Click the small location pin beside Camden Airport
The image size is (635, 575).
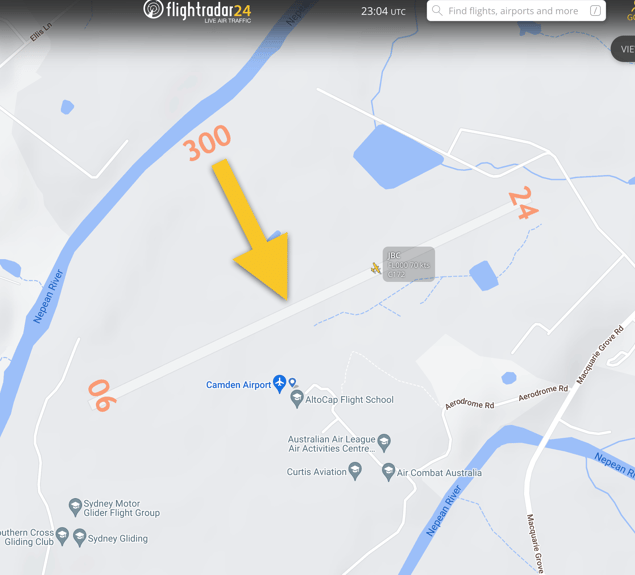tap(292, 382)
